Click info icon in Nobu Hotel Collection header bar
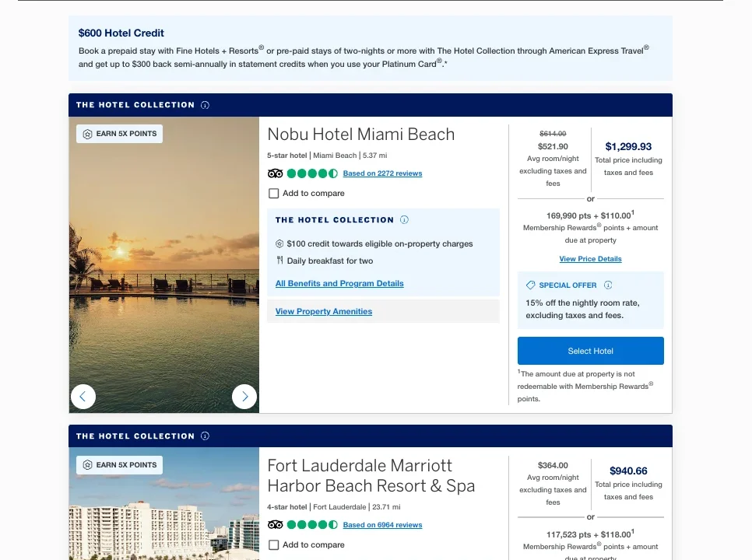 tap(205, 105)
